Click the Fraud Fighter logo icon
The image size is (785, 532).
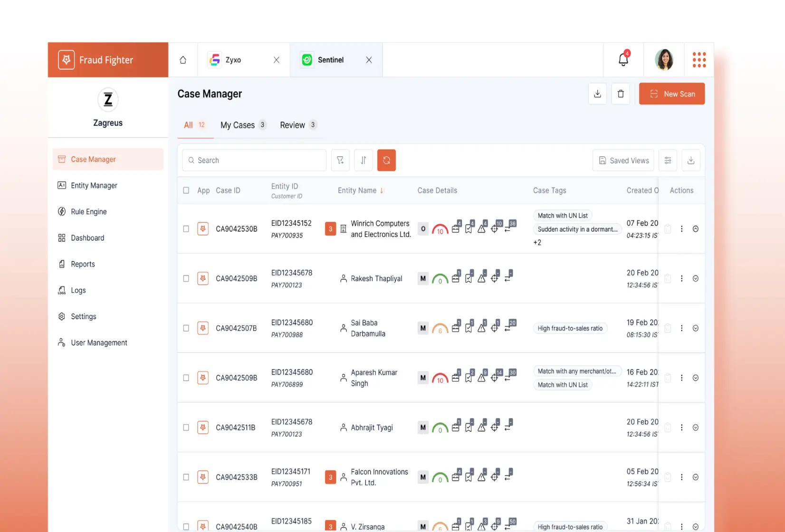pyautogui.click(x=67, y=60)
